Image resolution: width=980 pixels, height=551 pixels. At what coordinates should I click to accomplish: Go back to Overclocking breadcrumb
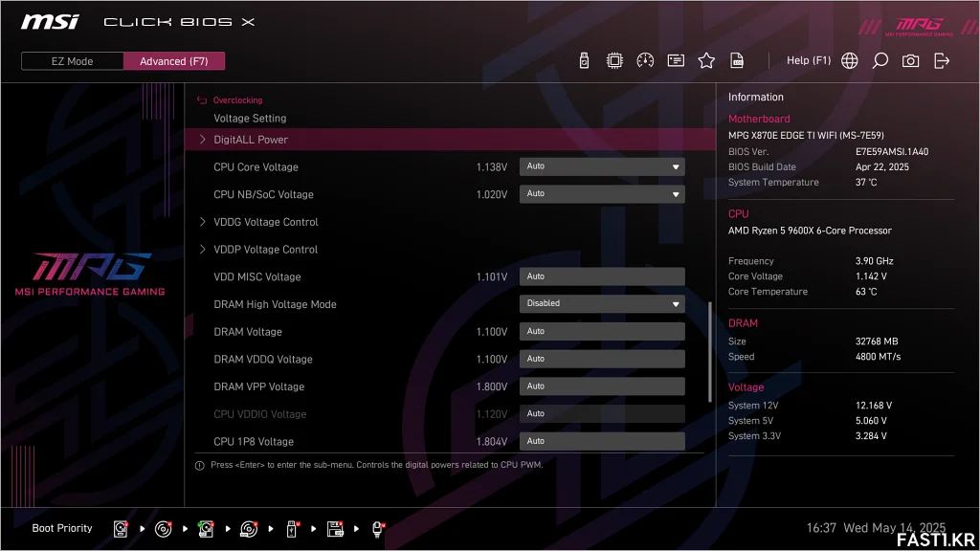coord(237,99)
